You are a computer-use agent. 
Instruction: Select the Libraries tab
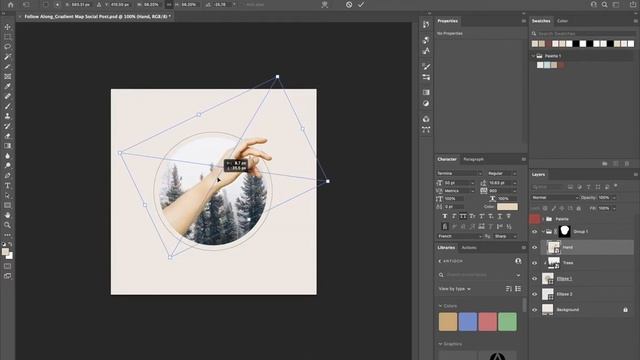[446, 247]
